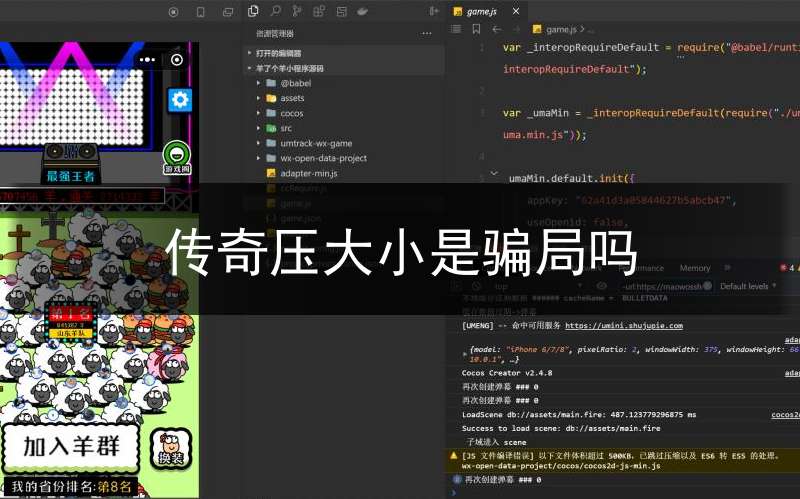Fold the umaMin.default.init code block chevron

[x=493, y=173]
